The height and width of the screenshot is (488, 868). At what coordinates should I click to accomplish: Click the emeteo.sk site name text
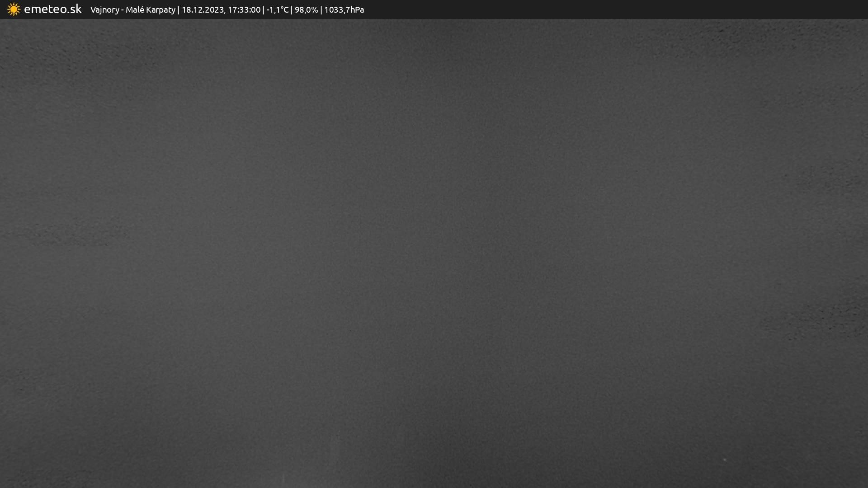[x=53, y=9]
